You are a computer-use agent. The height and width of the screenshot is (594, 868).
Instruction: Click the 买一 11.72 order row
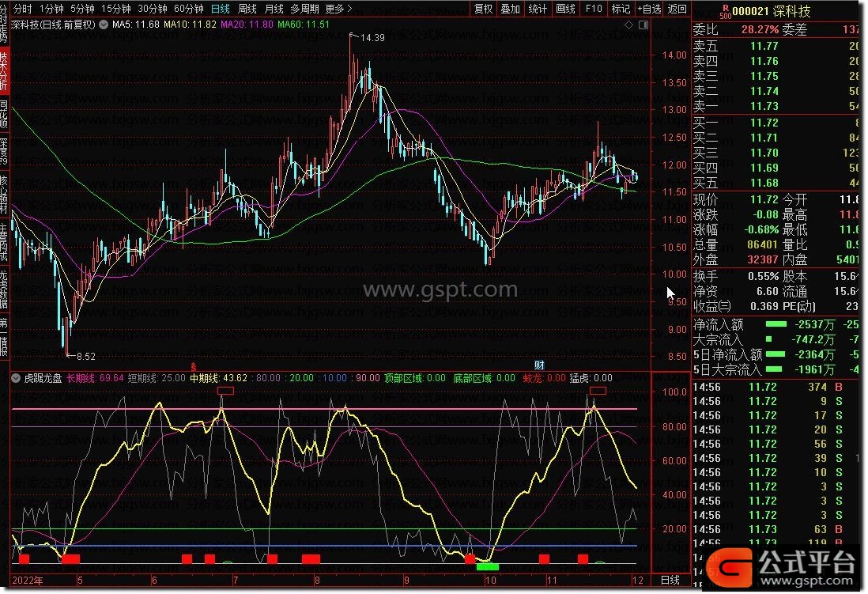point(776,123)
